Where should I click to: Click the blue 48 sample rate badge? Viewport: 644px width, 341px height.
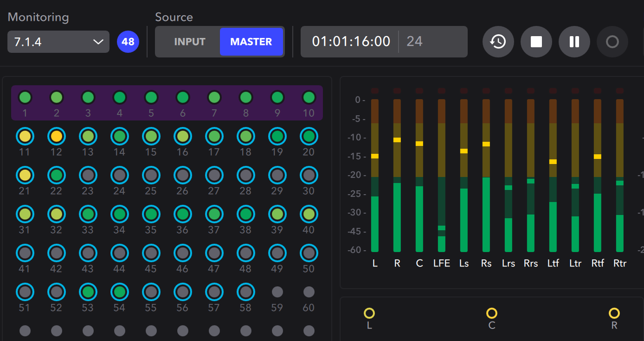click(x=128, y=42)
